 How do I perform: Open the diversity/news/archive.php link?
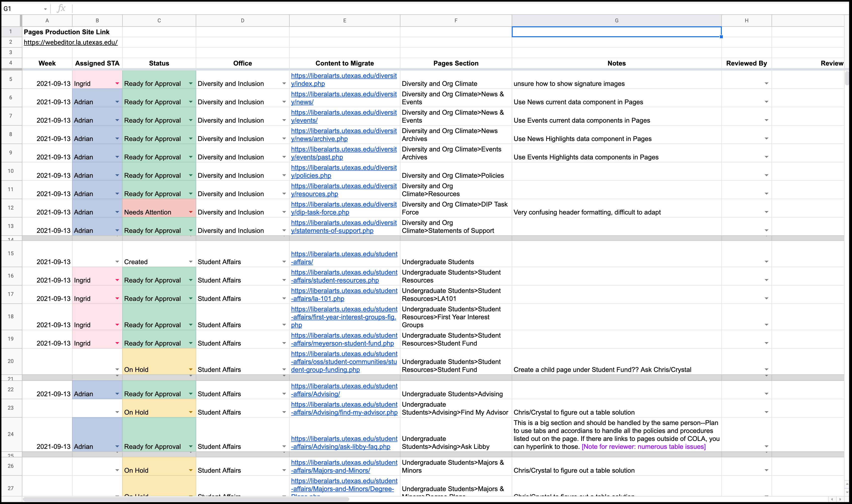click(344, 135)
